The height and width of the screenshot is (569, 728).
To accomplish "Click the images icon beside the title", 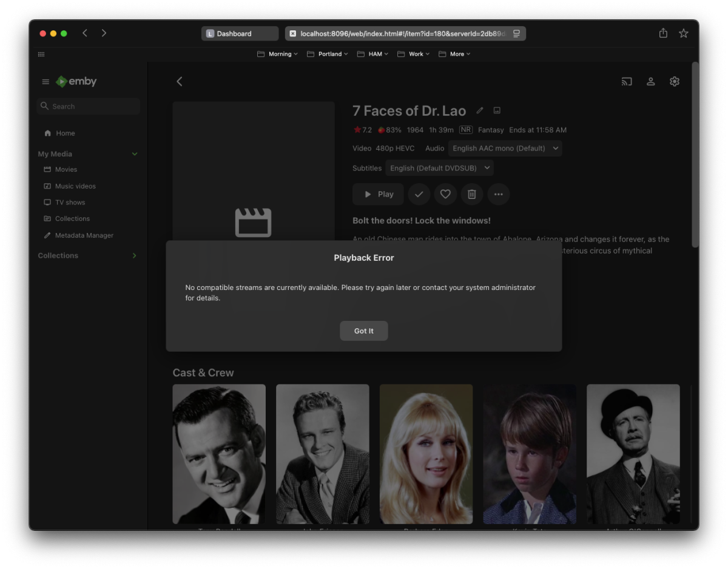I will coord(496,110).
